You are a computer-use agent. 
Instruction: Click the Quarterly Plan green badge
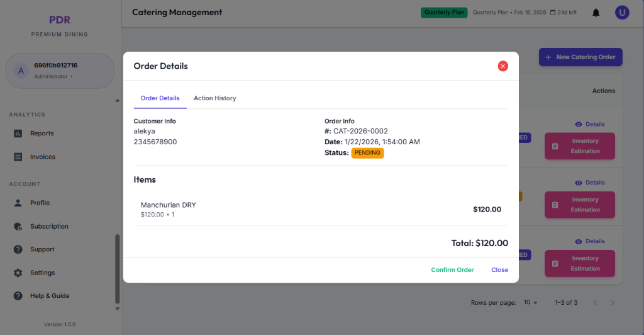(x=444, y=12)
